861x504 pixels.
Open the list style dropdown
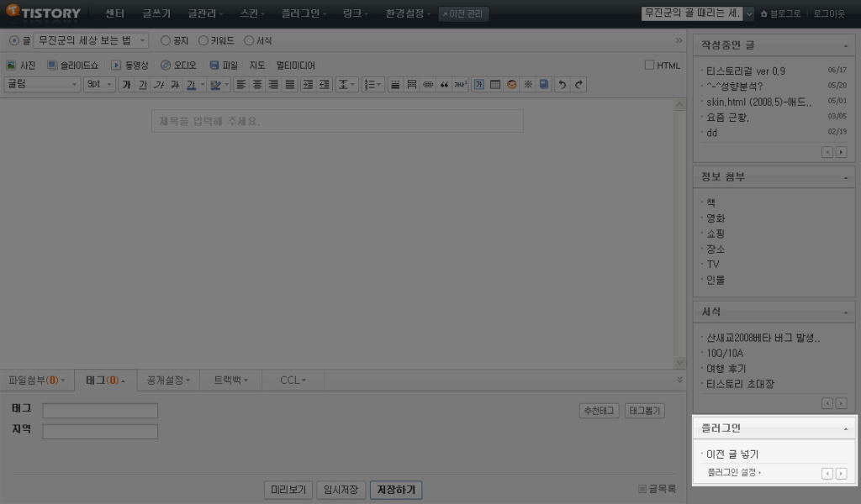(x=372, y=85)
